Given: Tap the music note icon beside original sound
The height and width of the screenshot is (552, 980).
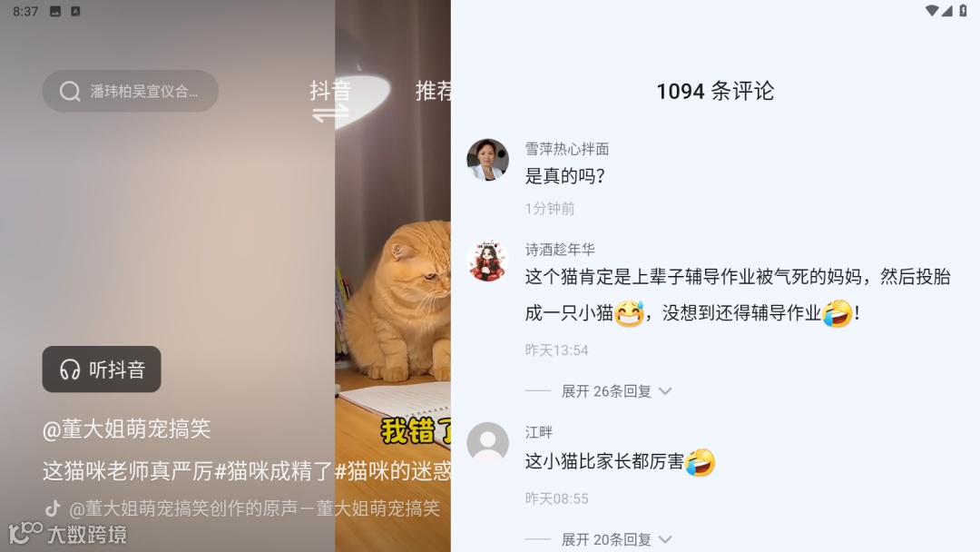Looking at the screenshot, I should (x=54, y=508).
